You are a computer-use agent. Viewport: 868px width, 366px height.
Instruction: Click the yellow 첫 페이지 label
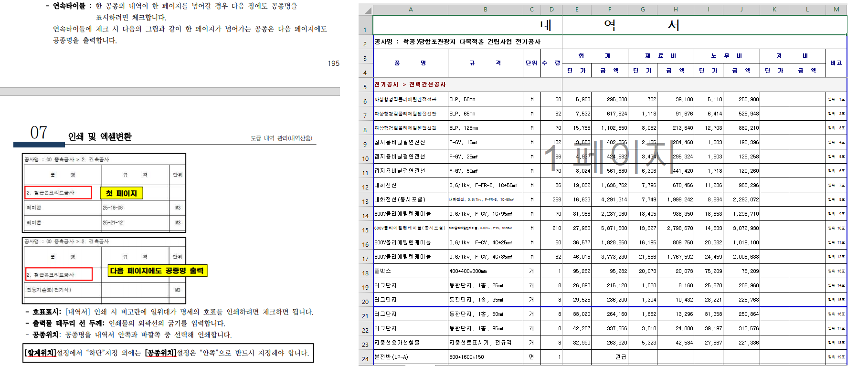121,193
